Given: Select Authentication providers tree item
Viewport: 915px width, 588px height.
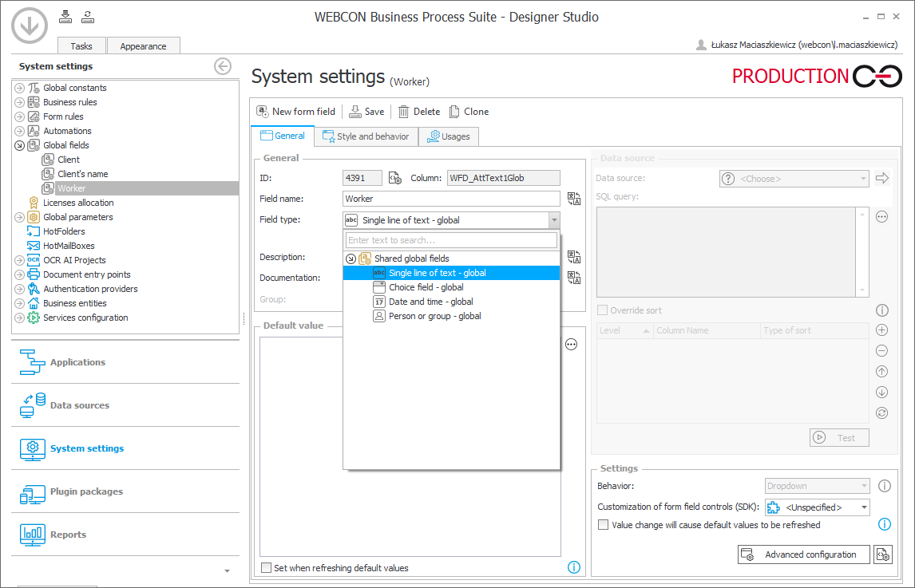Looking at the screenshot, I should (90, 289).
